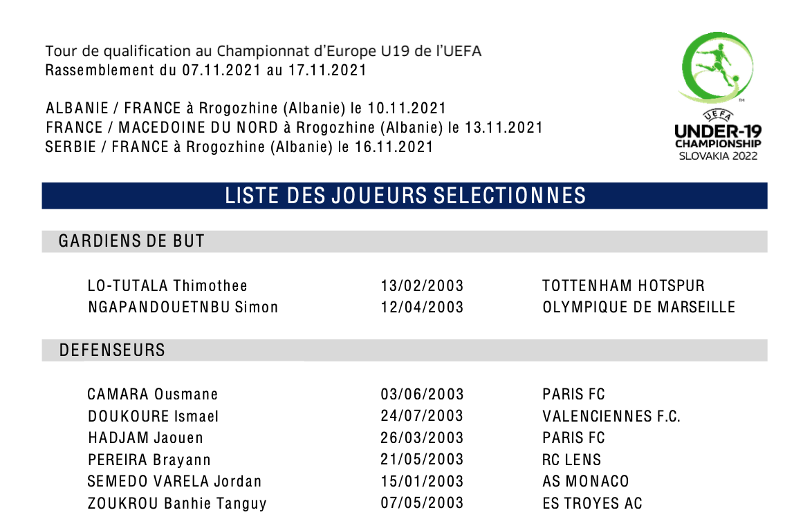Select the HADJAM Jaouen row name
812x528 pixels.
145,438
